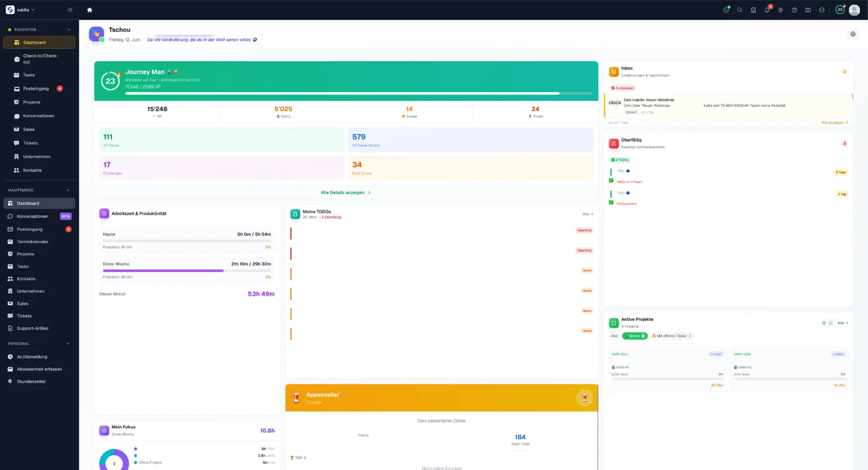The image size is (868, 470).
Task: Click the Mein Fokus purple icon
Action: [104, 430]
